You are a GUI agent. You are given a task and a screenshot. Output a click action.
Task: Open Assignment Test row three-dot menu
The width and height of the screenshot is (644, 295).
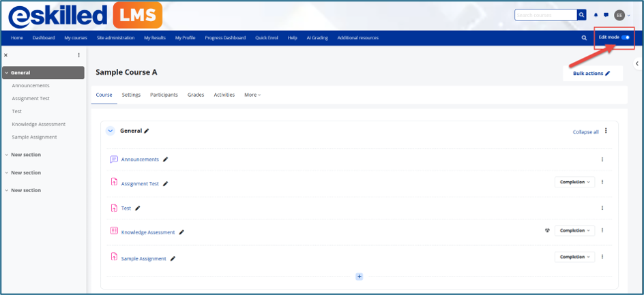[x=602, y=182]
